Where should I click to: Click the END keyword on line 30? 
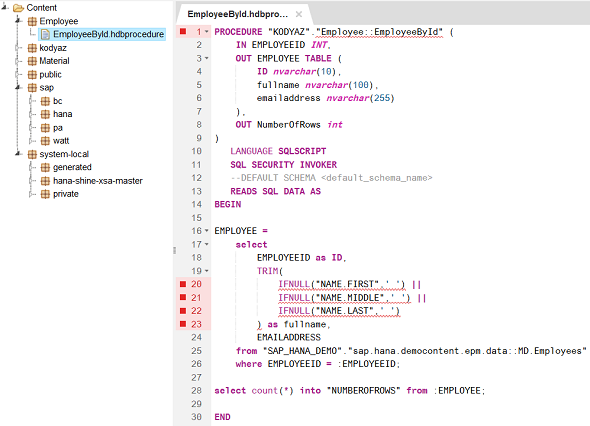(x=222, y=417)
